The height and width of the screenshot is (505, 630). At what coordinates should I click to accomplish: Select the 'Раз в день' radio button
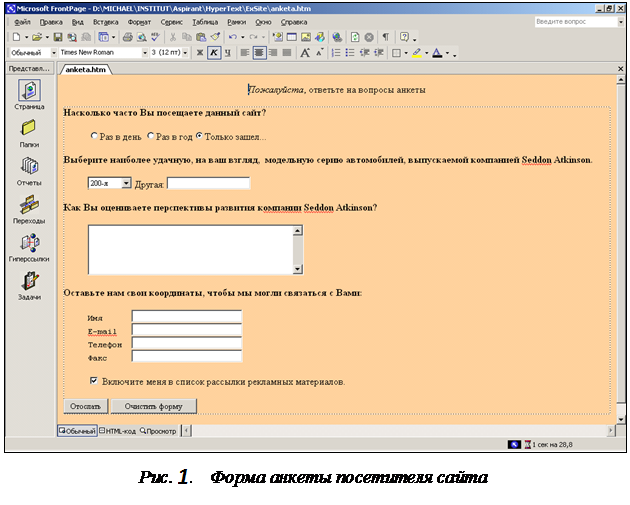tap(94, 136)
